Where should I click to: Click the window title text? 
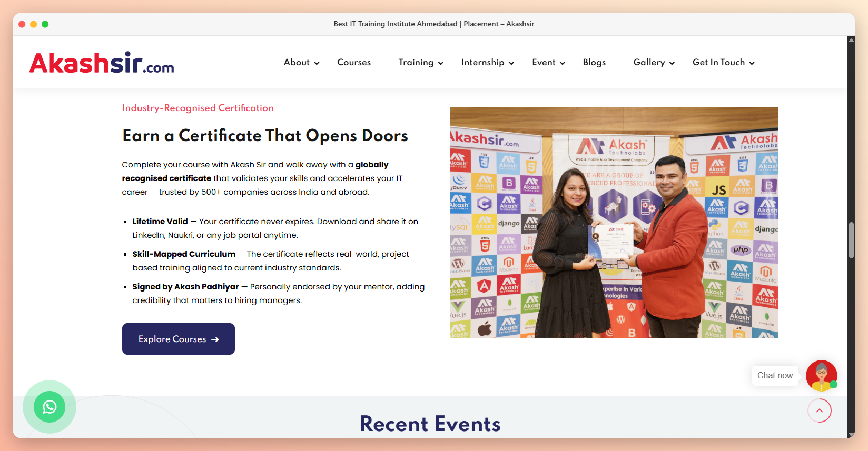point(434,24)
